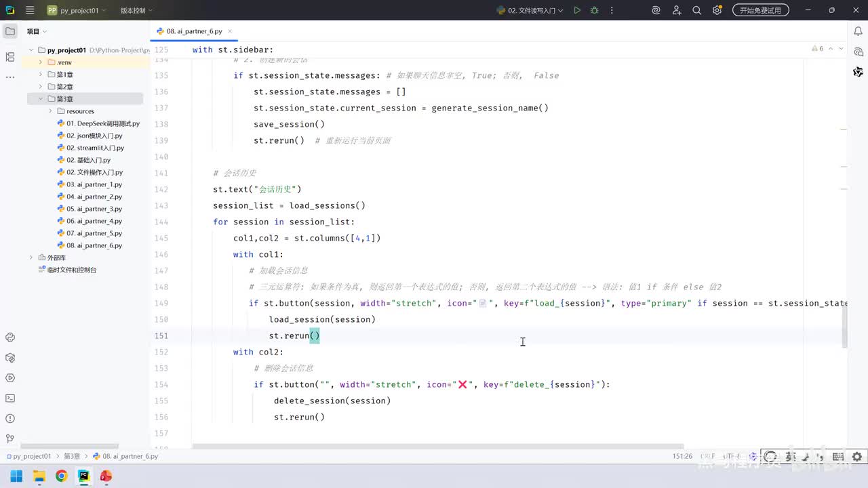This screenshot has width=868, height=488.
Task: Jump to the next highlighted problem arrow
Action: coord(842,49)
